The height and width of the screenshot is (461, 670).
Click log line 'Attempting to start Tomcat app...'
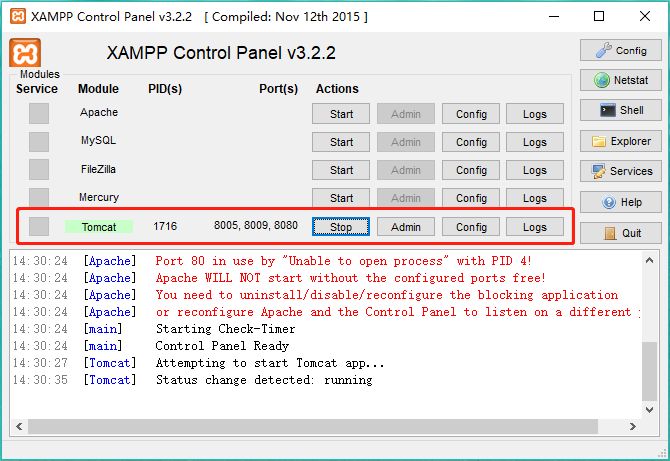[270, 363]
